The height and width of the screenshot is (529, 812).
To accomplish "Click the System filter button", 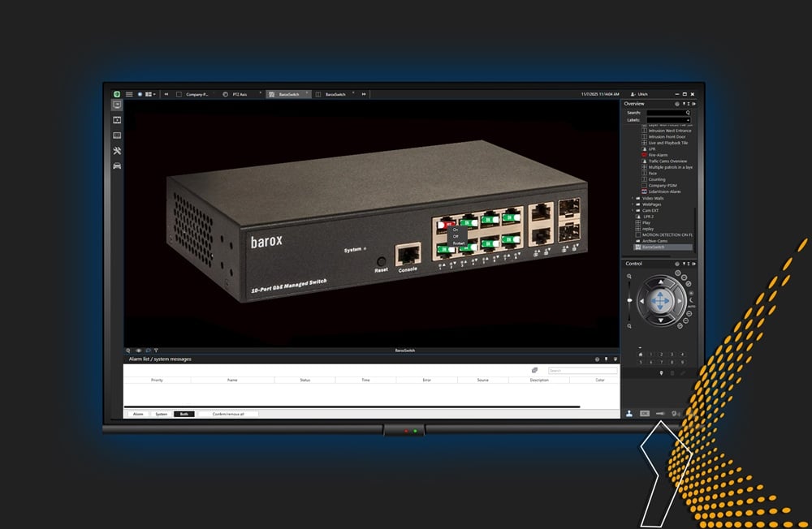I will (162, 414).
